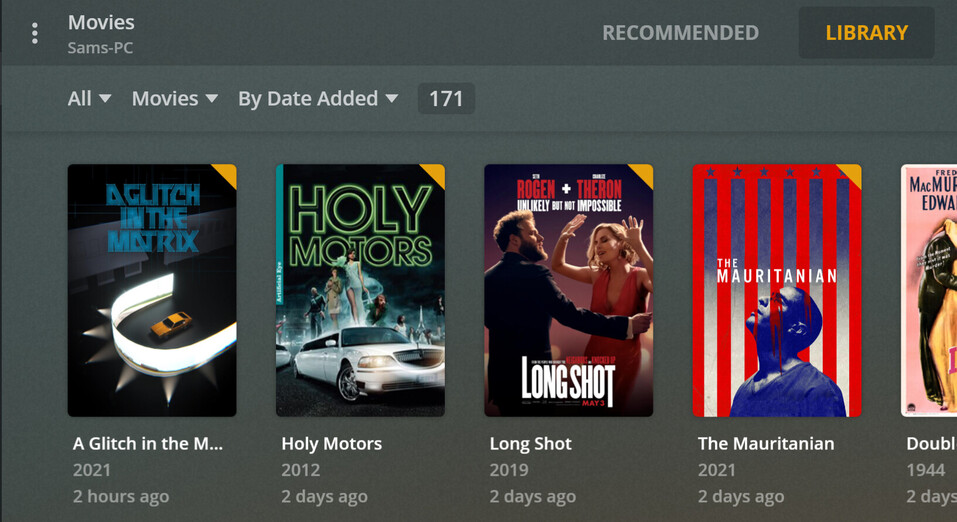Expand the All filter dropdown

(89, 98)
